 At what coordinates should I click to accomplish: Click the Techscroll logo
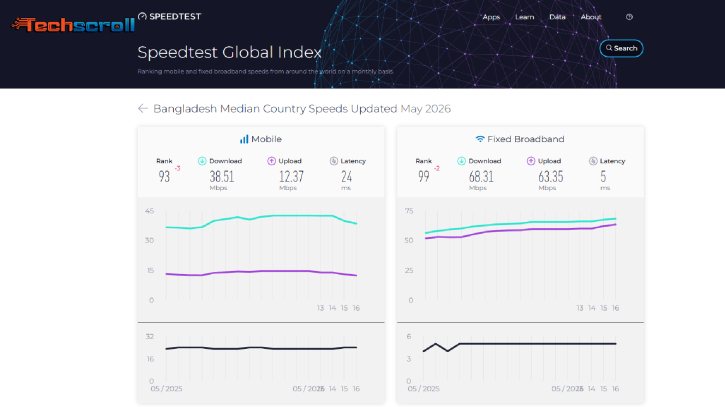coord(74,25)
